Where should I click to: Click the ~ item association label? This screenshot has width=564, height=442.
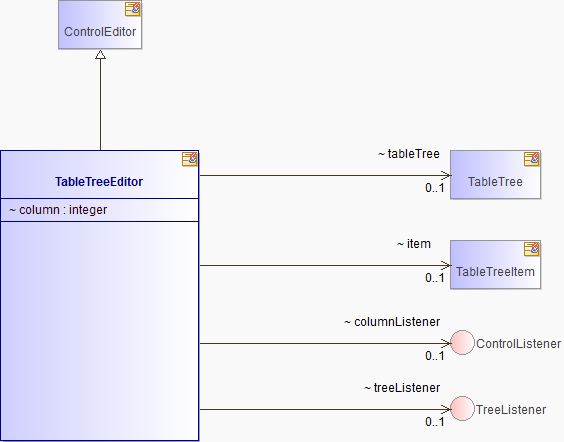click(414, 244)
